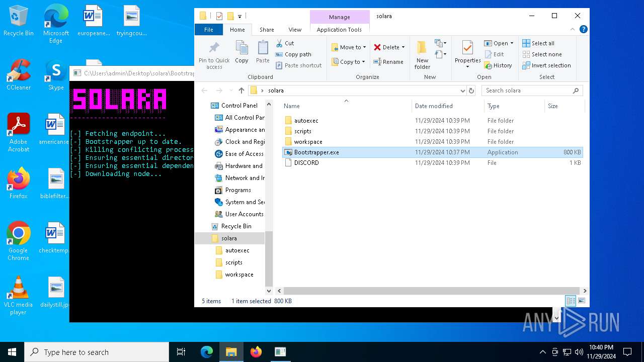The image size is (644, 362).
Task: Switch to the Home ribbon tab
Action: [237, 30]
